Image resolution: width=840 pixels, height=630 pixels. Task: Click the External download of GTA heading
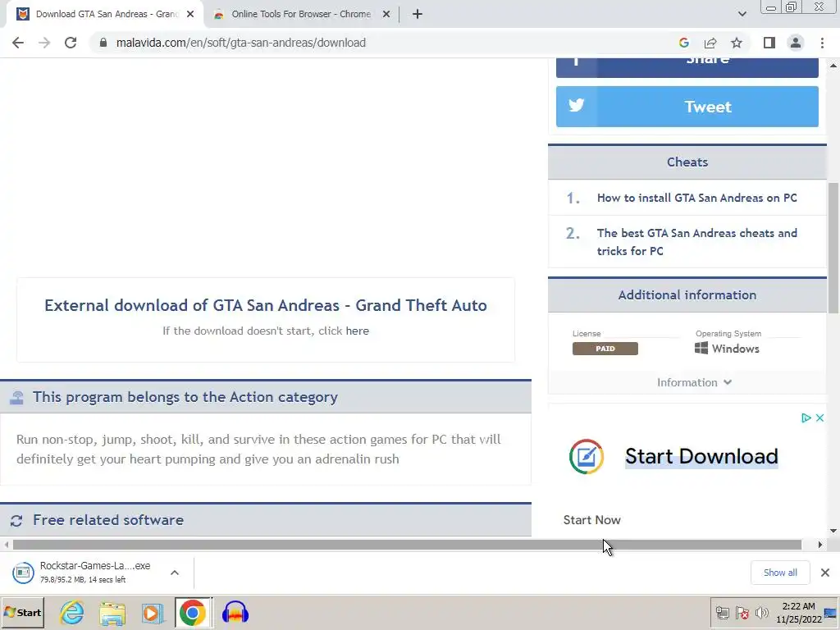click(x=266, y=305)
